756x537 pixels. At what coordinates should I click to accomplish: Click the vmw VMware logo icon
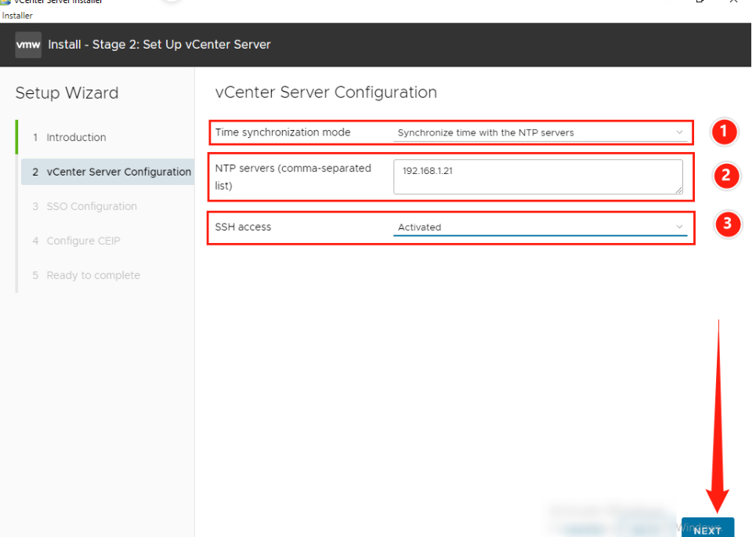coord(28,45)
